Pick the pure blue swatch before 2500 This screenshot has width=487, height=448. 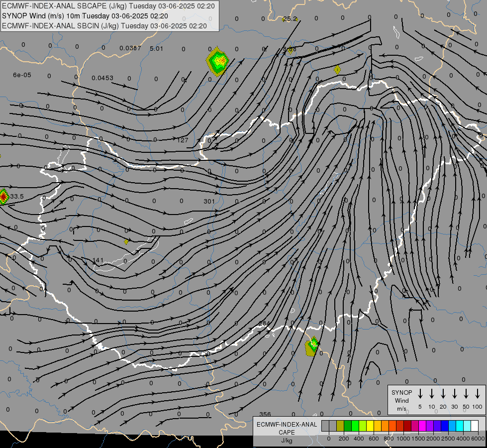pyautogui.click(x=444, y=426)
